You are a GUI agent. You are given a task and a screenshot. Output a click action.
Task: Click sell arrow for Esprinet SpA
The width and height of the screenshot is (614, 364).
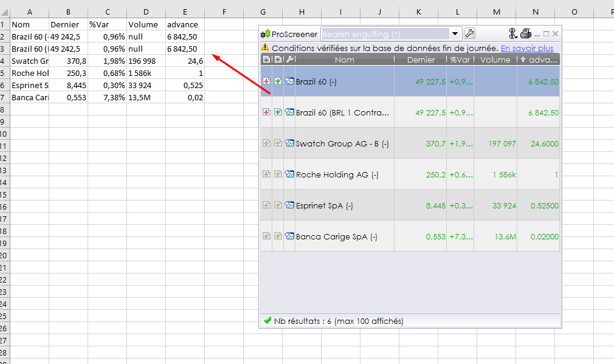(x=266, y=205)
